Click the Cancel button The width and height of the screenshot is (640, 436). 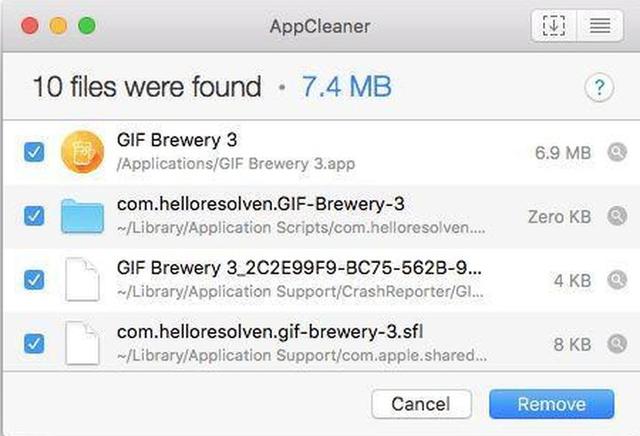[x=421, y=404]
